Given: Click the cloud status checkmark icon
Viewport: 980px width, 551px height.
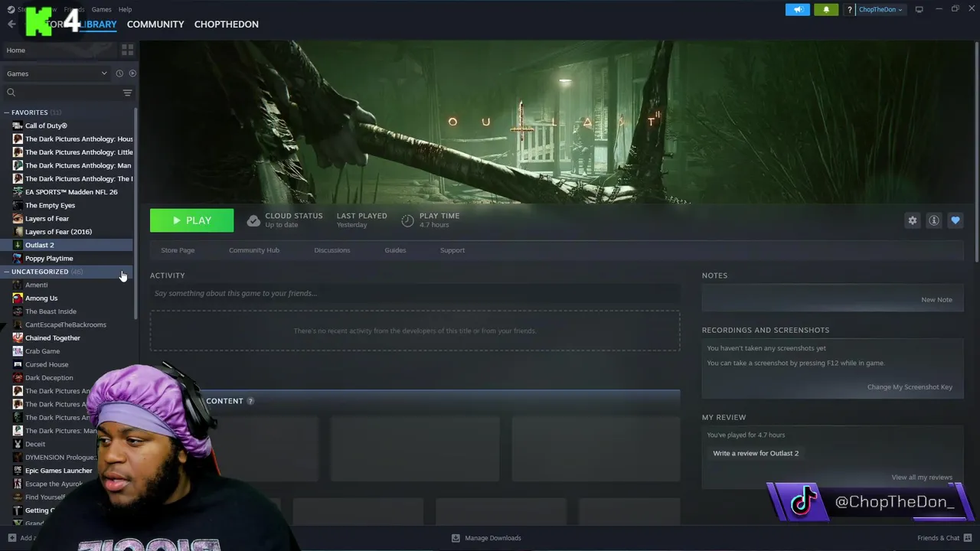Looking at the screenshot, I should [x=253, y=220].
